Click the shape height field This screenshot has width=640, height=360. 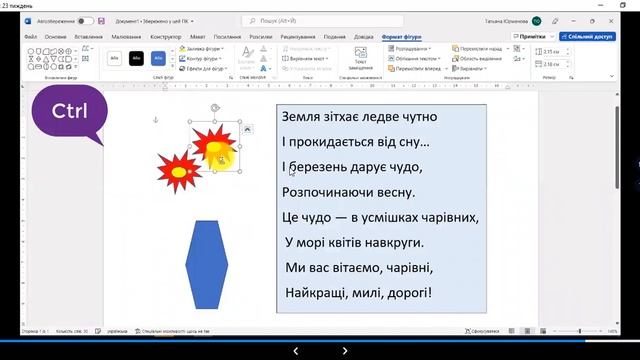(554, 52)
